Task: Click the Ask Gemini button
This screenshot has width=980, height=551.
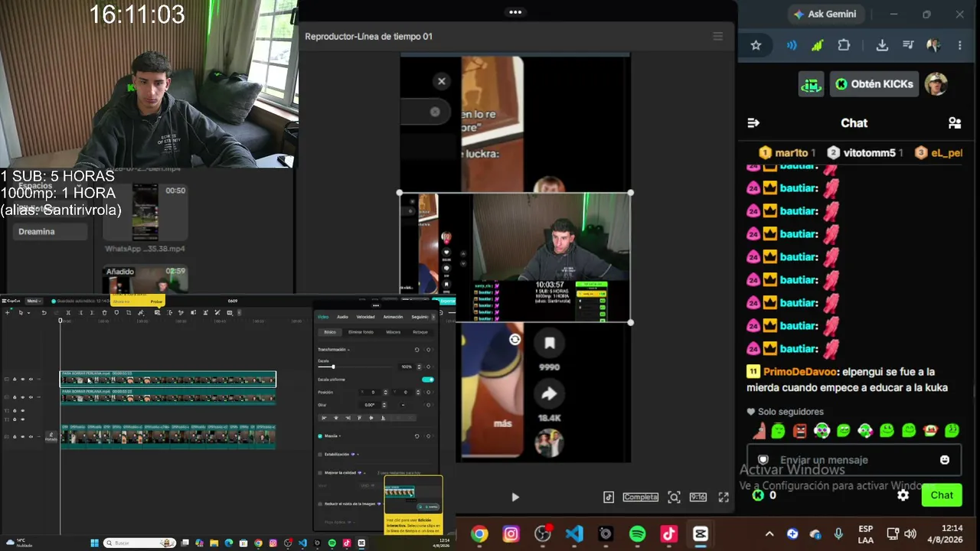Action: (x=825, y=14)
